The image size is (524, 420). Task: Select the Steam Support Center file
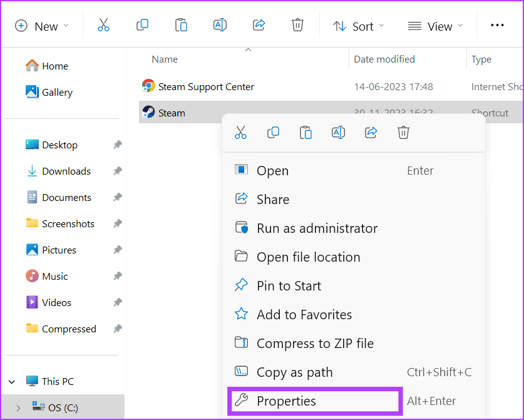point(206,87)
